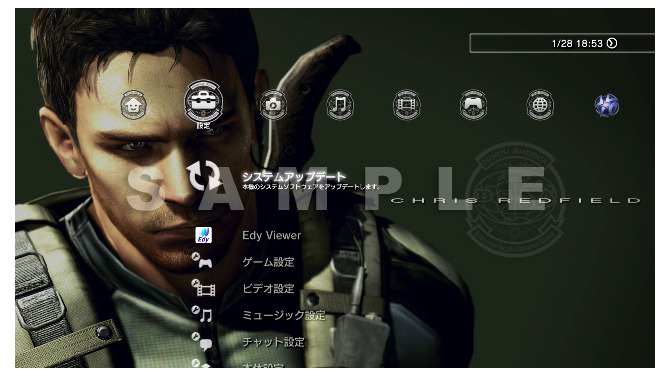Open ゲーム設定 menu entry
Screen dimensions: 670x377
268,262
